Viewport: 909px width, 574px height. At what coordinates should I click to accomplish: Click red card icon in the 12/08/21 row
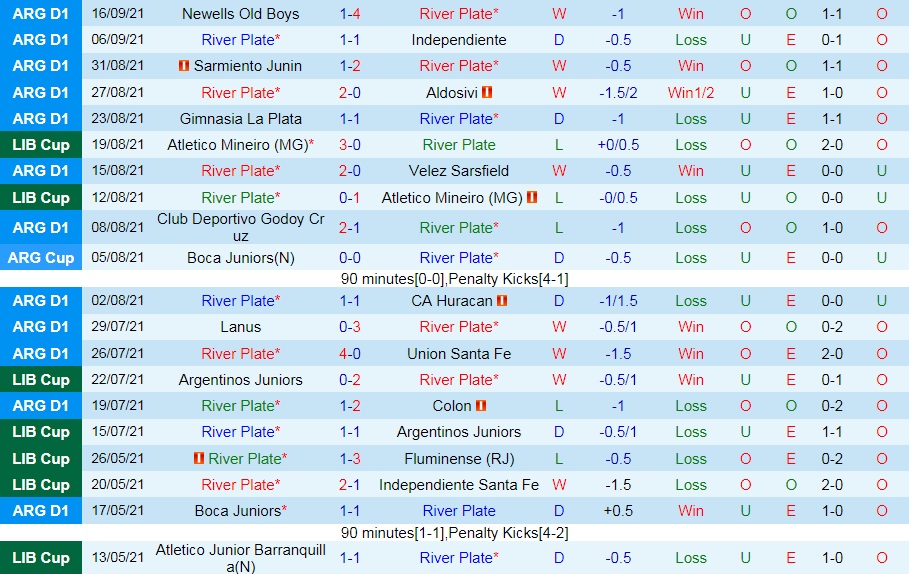coord(532,198)
